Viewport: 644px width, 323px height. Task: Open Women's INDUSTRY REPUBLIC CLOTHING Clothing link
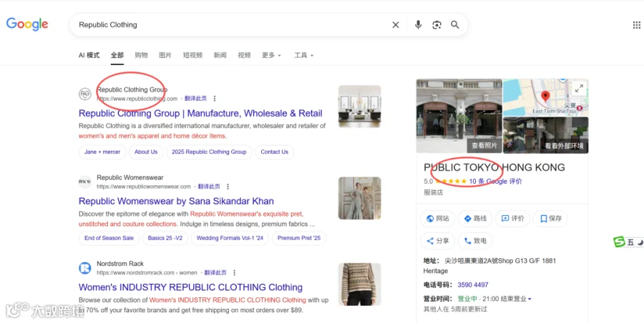coord(190,287)
